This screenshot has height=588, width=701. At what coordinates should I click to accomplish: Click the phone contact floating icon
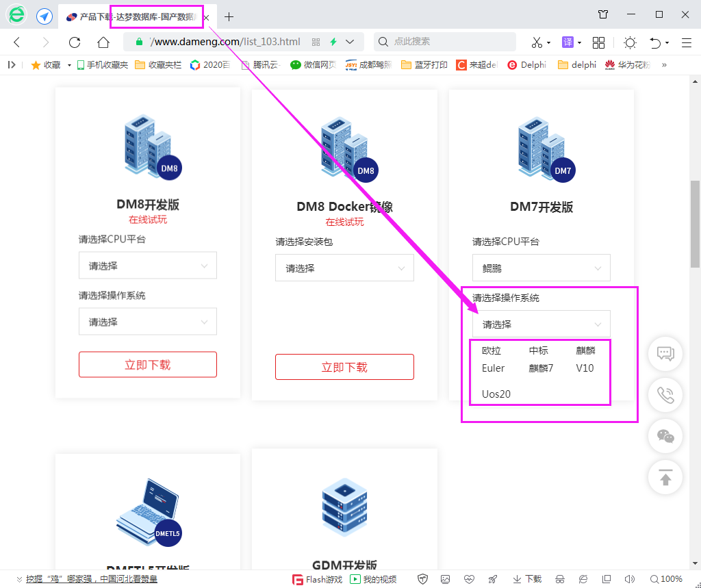[x=665, y=395]
